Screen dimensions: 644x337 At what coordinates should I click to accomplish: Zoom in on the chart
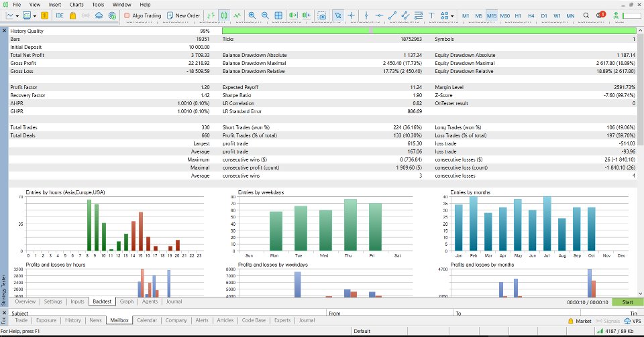click(x=252, y=15)
